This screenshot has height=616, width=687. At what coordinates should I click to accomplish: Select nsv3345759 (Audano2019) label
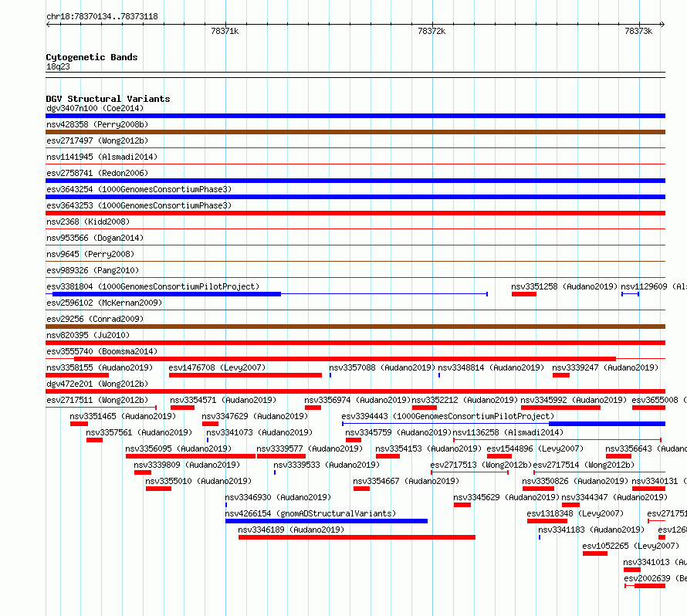pyautogui.click(x=398, y=432)
